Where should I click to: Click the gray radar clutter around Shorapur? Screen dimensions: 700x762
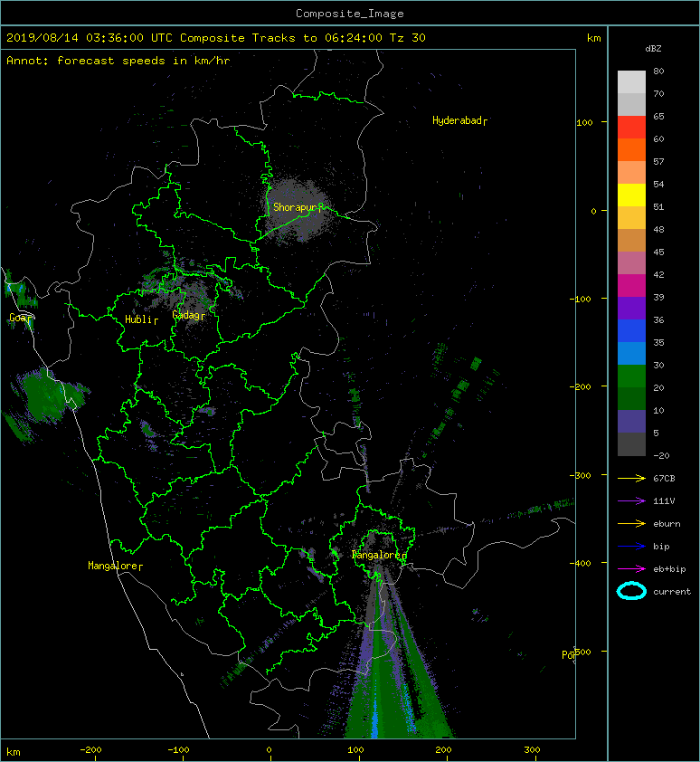298,210
